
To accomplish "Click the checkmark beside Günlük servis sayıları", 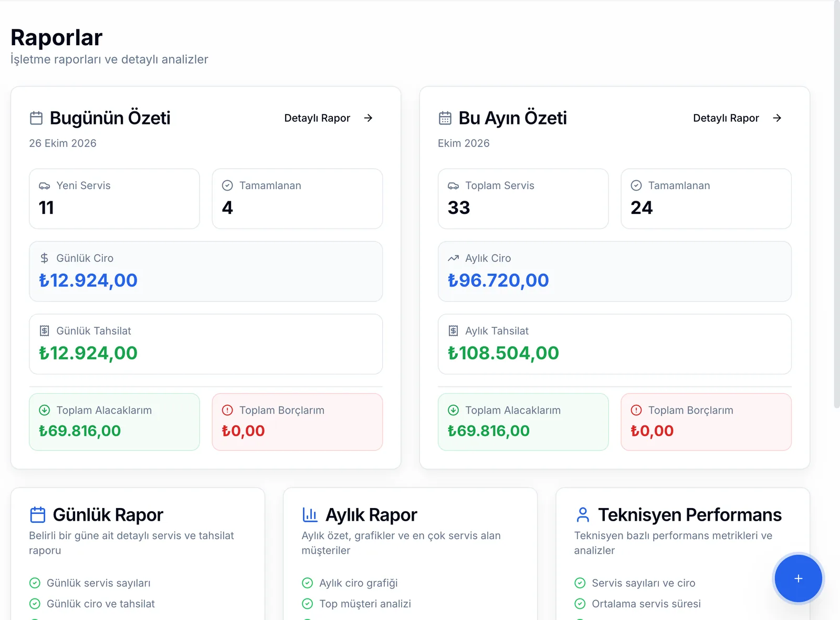I will click(35, 583).
